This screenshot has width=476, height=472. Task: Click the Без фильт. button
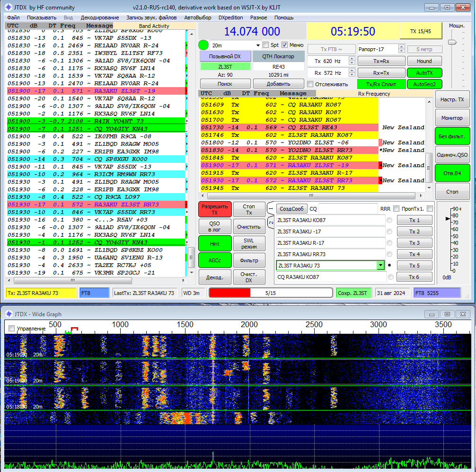click(x=452, y=136)
